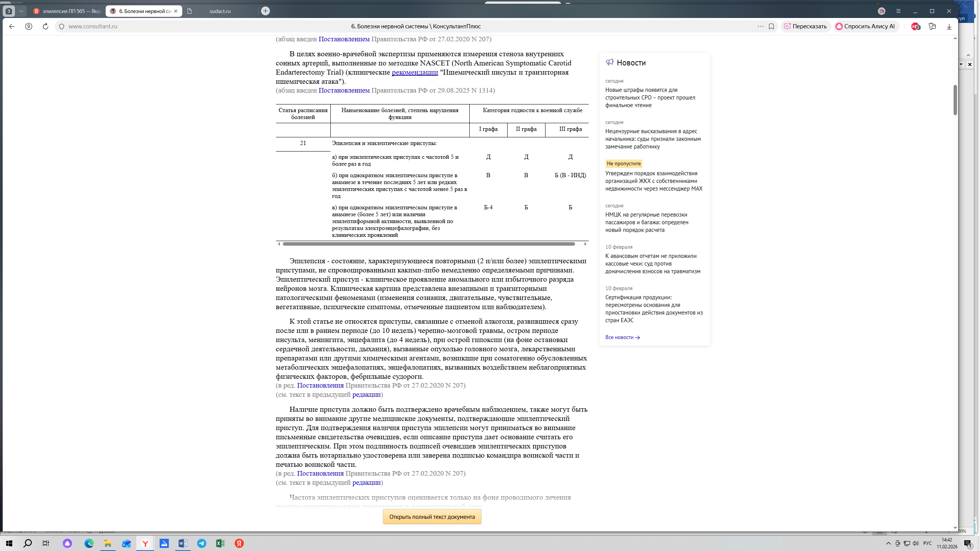The height and width of the screenshot is (551, 980).
Task: Click the Пересказать button
Action: [805, 26]
